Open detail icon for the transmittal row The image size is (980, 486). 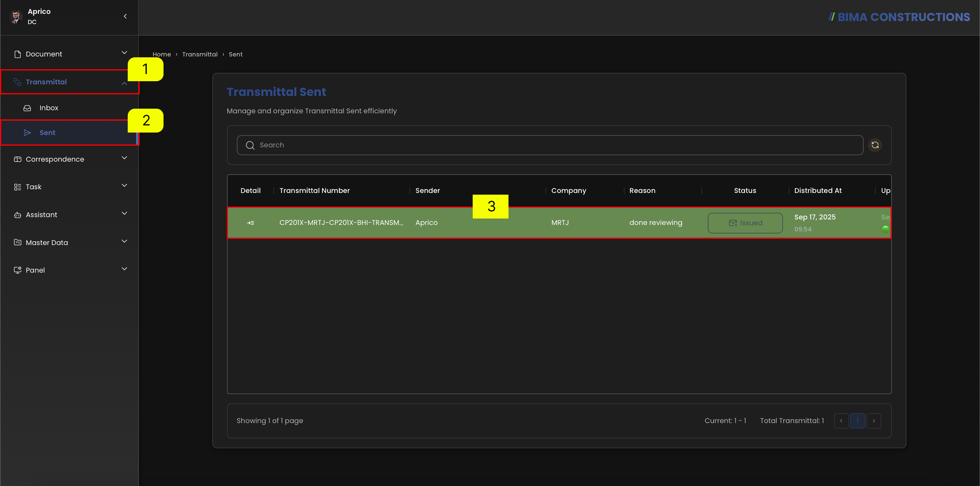250,223
